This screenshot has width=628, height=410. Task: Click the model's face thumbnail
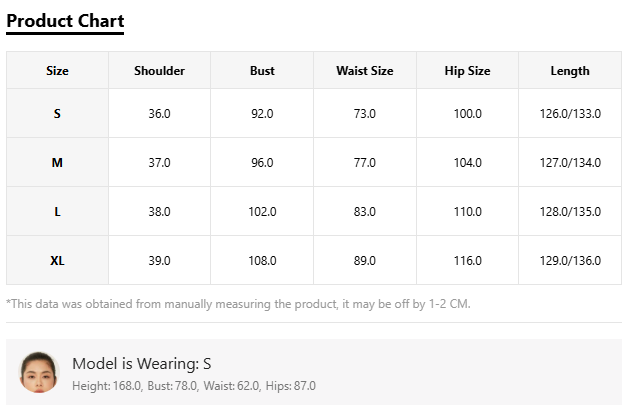click(x=39, y=372)
